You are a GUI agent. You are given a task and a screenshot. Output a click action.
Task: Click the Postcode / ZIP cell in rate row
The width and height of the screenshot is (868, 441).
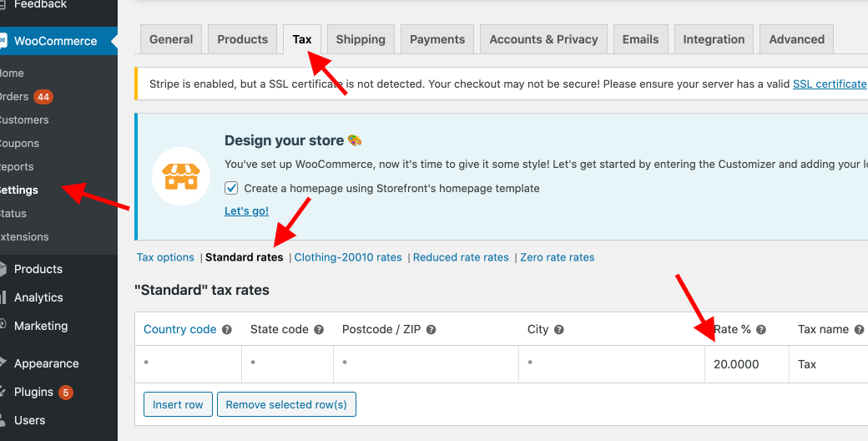[x=426, y=364]
